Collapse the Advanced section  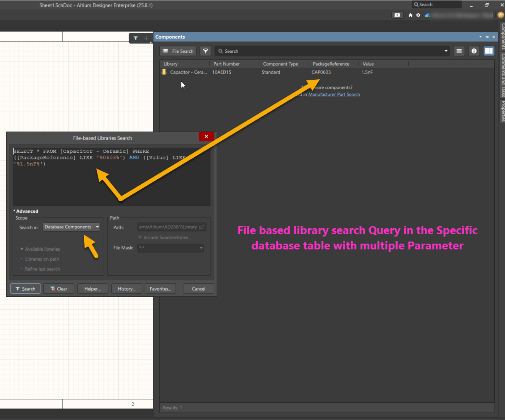click(x=14, y=211)
